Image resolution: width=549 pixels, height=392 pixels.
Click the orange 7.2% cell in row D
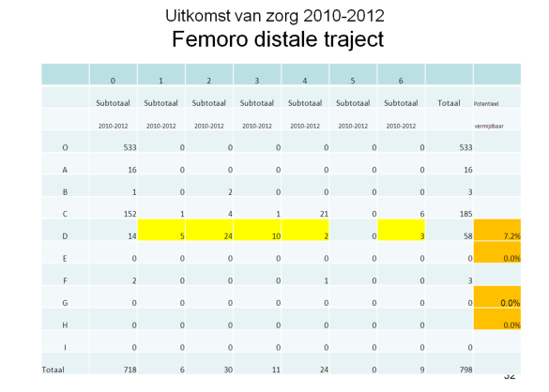[497, 230]
